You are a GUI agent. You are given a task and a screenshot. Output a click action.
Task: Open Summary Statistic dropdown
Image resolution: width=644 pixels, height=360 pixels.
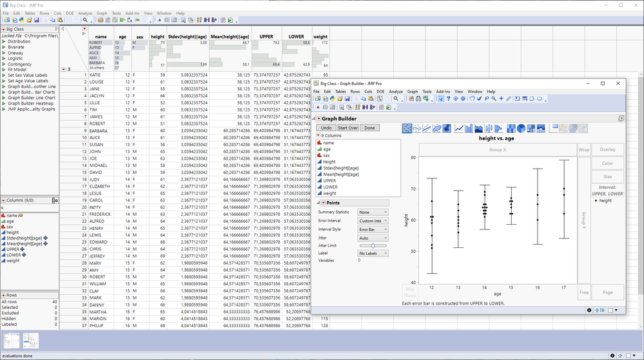(373, 213)
